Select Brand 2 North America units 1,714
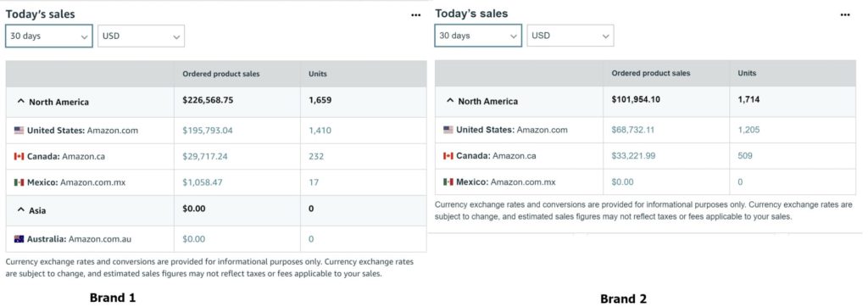 (749, 100)
